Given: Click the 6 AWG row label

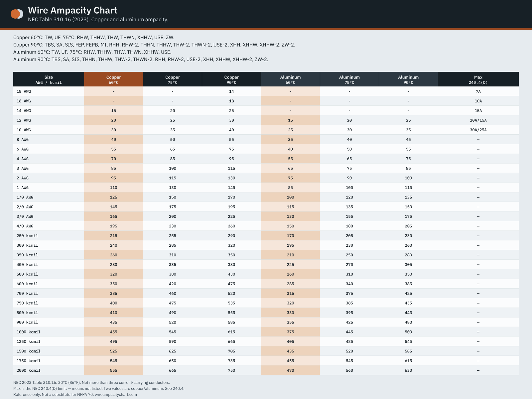Looking at the screenshot, I should pos(23,149).
